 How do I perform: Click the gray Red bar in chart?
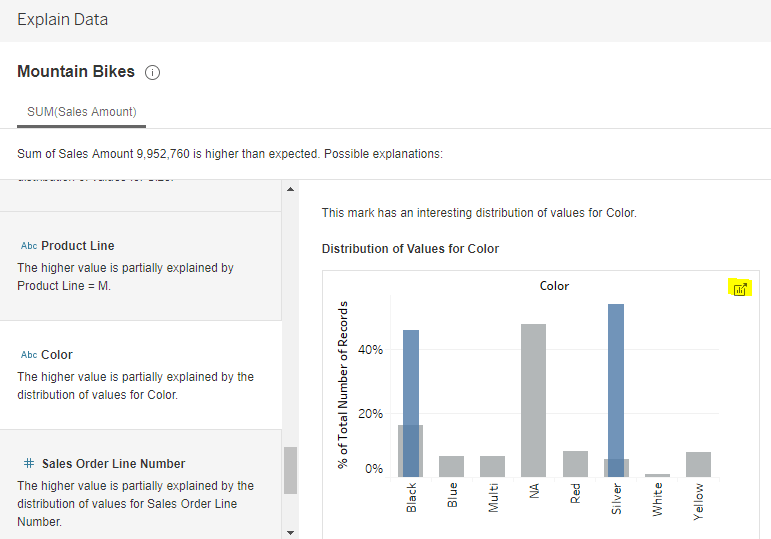(x=575, y=464)
